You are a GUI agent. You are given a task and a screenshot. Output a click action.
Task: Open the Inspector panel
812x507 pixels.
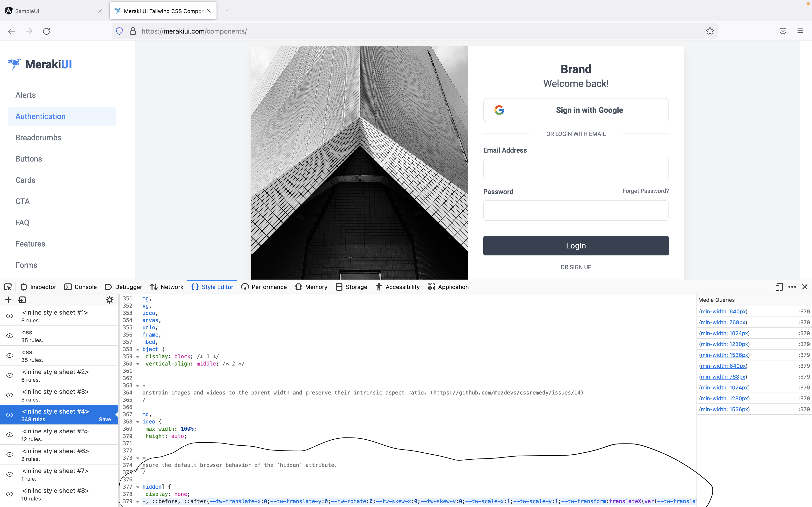[x=38, y=287]
